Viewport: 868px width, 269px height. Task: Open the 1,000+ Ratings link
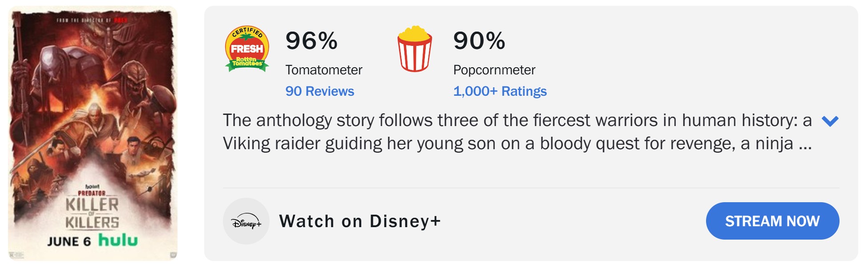[x=500, y=91]
